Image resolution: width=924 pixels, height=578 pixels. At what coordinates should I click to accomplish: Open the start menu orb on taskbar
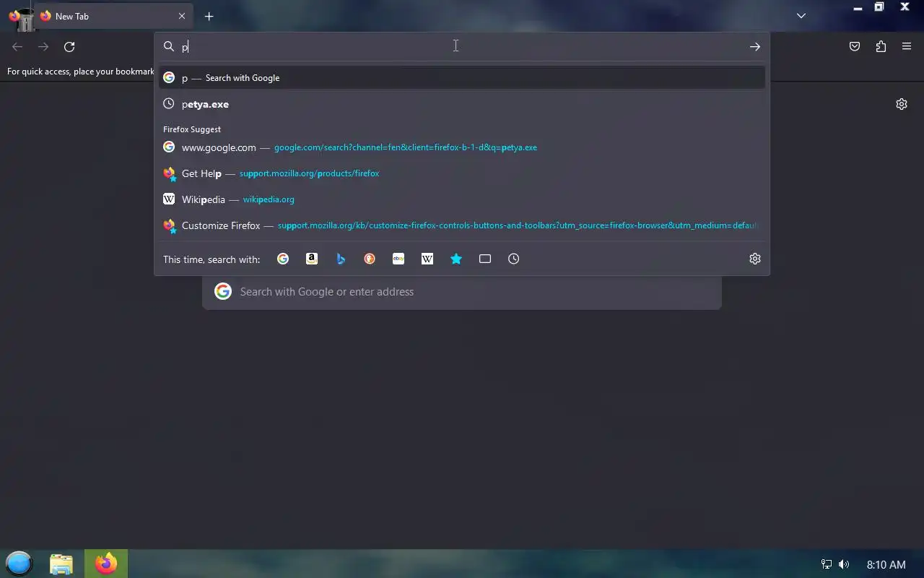19,564
